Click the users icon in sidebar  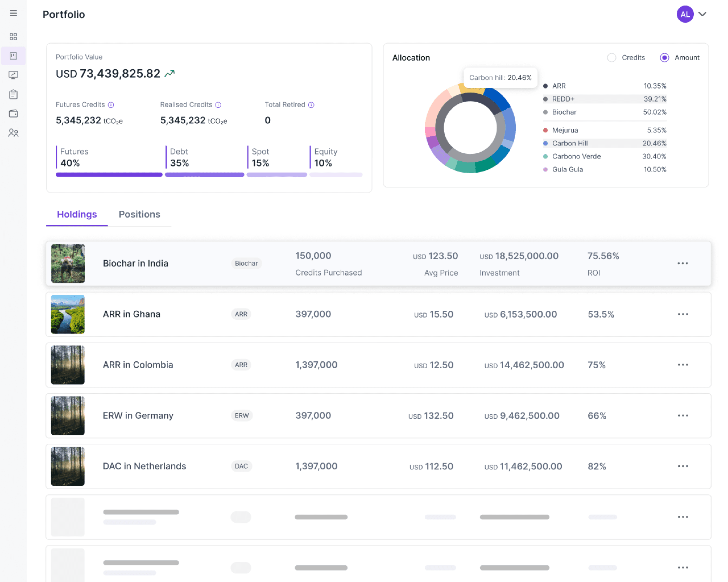pos(13,133)
